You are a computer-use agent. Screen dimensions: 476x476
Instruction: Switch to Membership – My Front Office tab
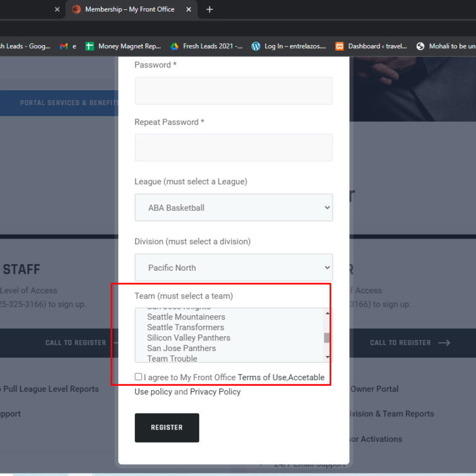tap(130, 9)
